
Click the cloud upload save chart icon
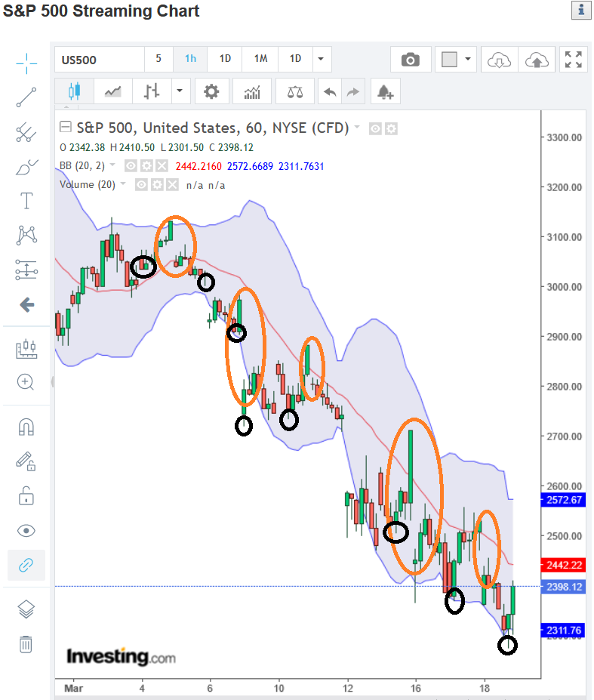point(537,60)
